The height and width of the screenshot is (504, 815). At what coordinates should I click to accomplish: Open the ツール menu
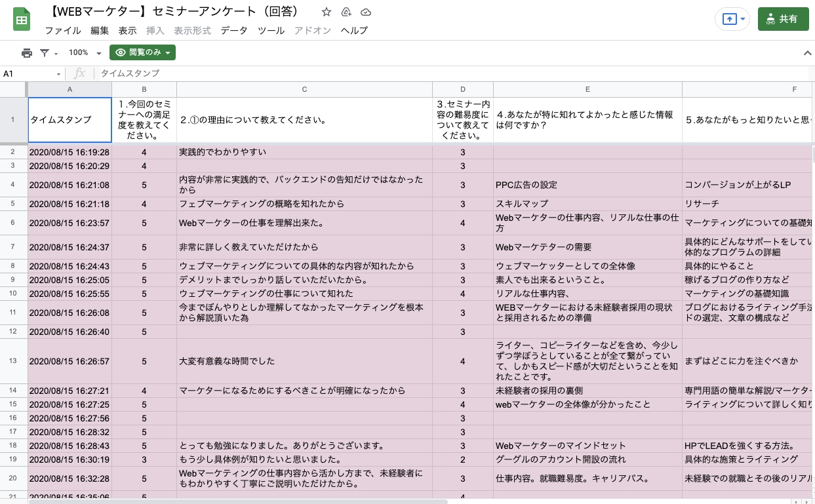click(x=271, y=31)
